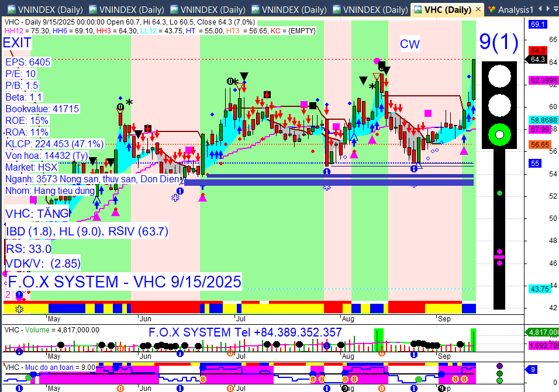The height and width of the screenshot is (392, 559).
Task: Select the 'Von hoa: 14432 (Ty)' text
Action: (x=46, y=155)
